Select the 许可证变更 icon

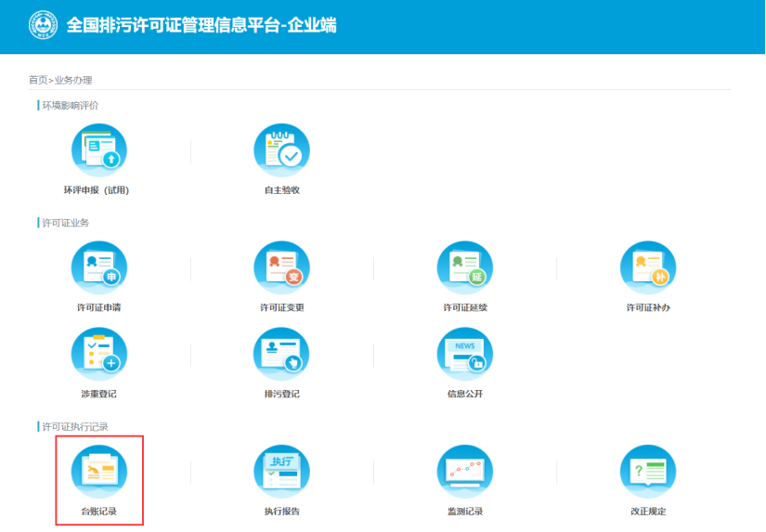pos(281,267)
